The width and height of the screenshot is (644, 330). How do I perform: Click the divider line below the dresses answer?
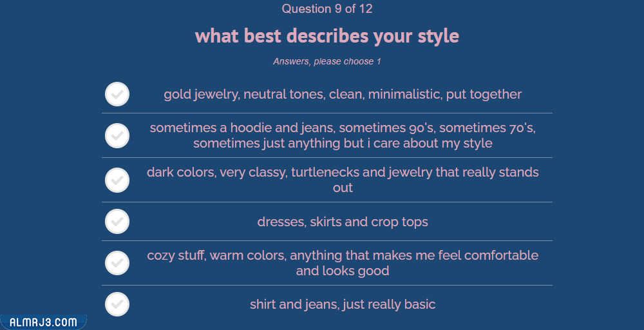[327, 240]
